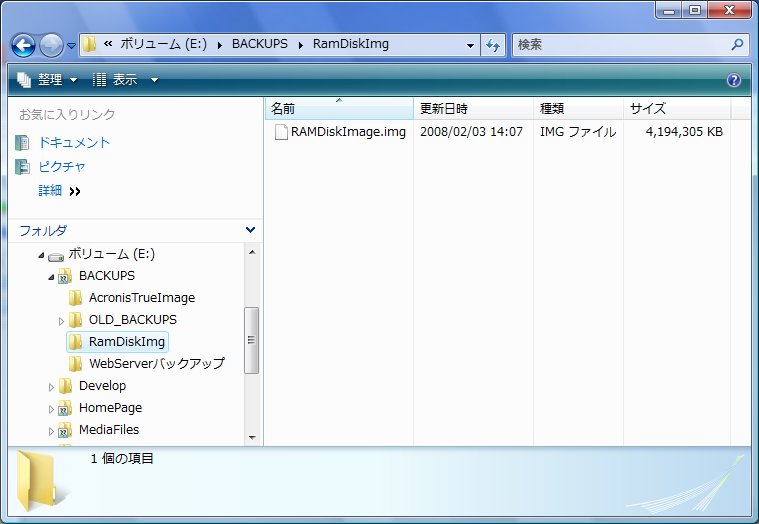Open address bar history dropdown
Image resolution: width=759 pixels, height=524 pixels.
[470, 45]
